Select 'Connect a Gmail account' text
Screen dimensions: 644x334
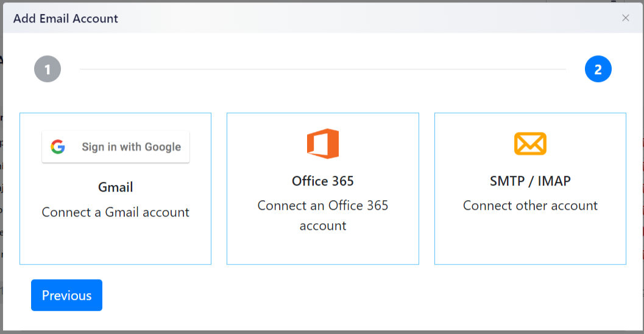tap(115, 212)
